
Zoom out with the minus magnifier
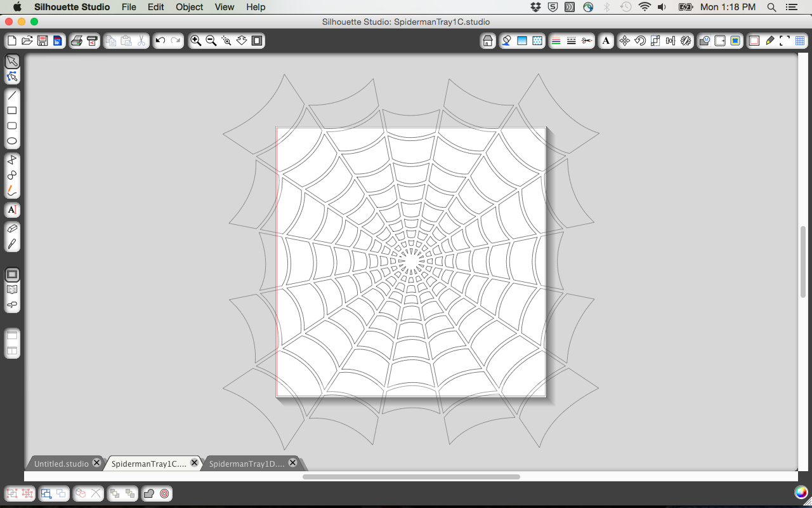pyautogui.click(x=211, y=41)
